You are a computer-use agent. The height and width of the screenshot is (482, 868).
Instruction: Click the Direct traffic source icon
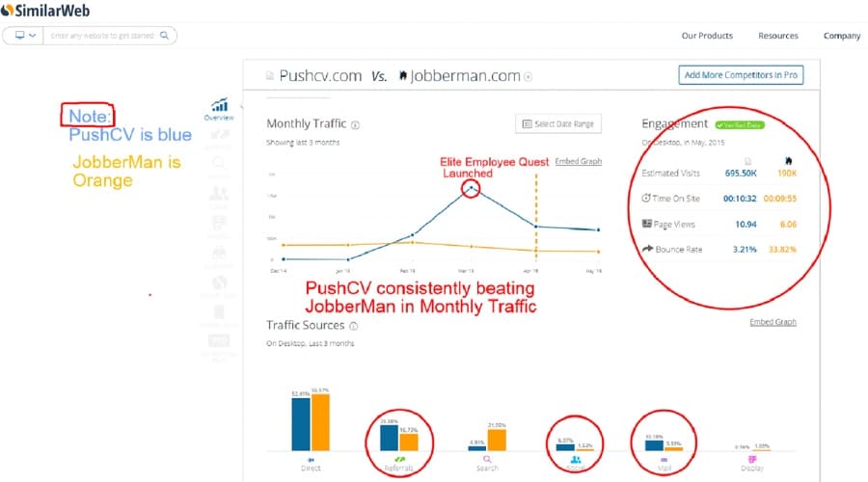click(312, 460)
